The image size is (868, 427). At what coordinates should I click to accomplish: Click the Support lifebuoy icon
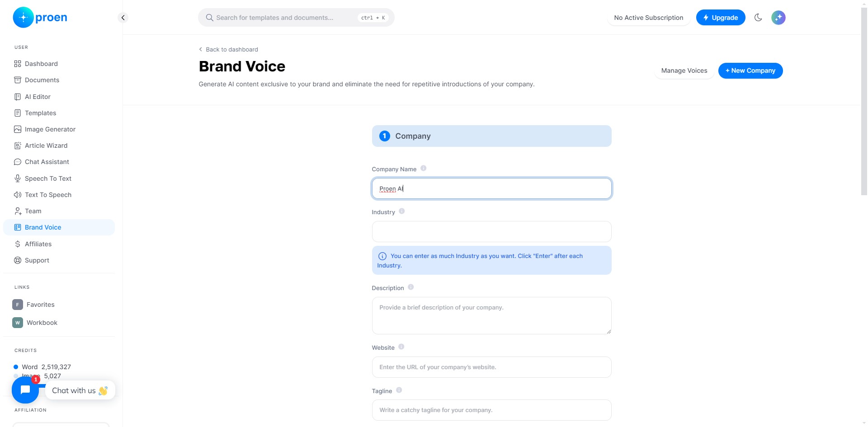(x=18, y=260)
